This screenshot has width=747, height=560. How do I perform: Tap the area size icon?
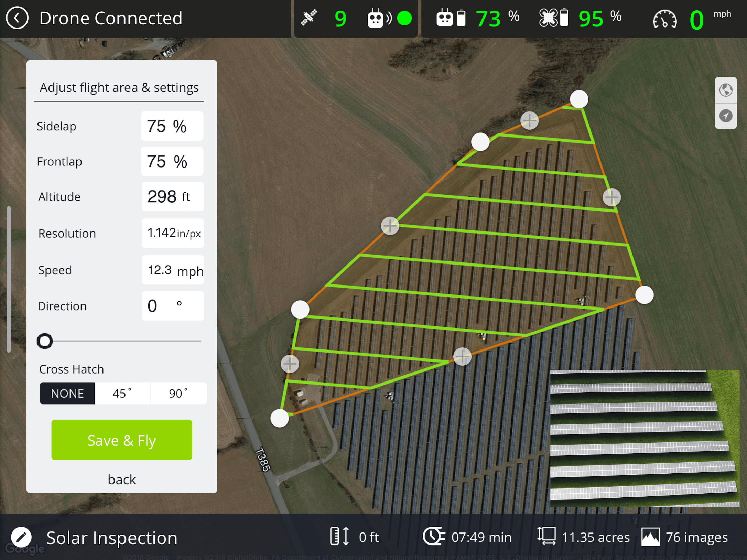pyautogui.click(x=546, y=536)
